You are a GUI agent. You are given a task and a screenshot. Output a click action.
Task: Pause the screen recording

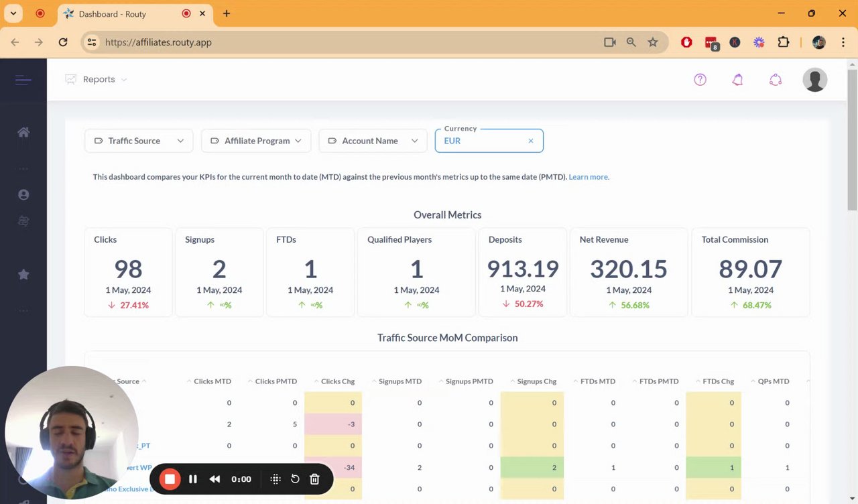pyautogui.click(x=193, y=479)
